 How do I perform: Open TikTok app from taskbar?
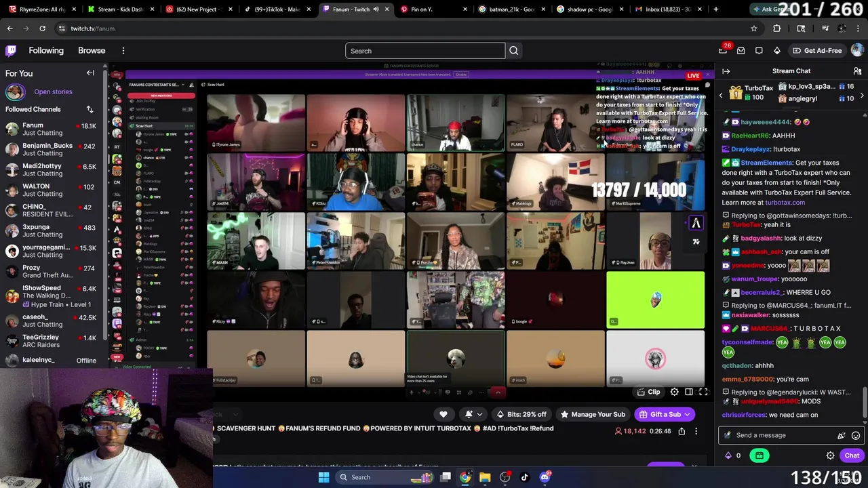524,477
